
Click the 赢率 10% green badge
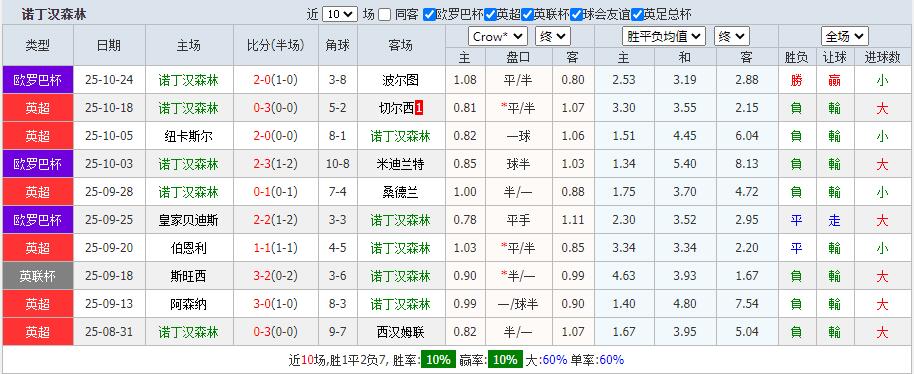505,359
